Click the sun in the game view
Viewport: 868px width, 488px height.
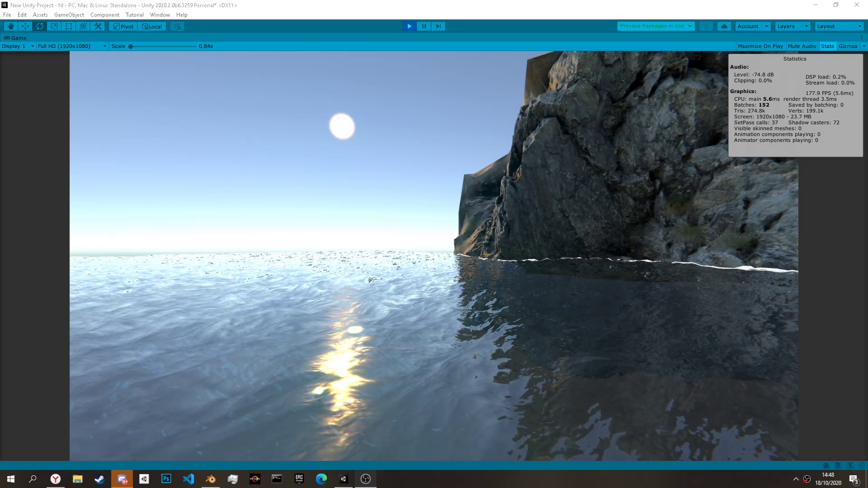point(342,126)
